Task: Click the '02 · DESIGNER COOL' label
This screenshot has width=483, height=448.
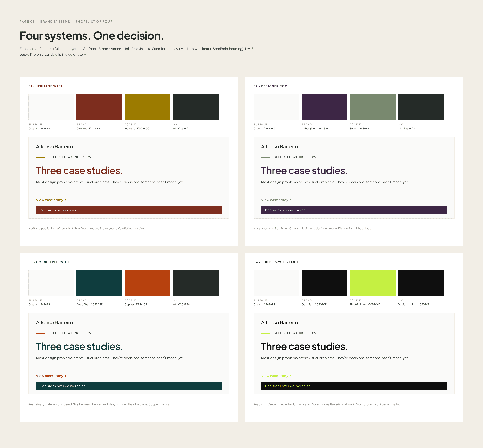Action: click(x=271, y=86)
